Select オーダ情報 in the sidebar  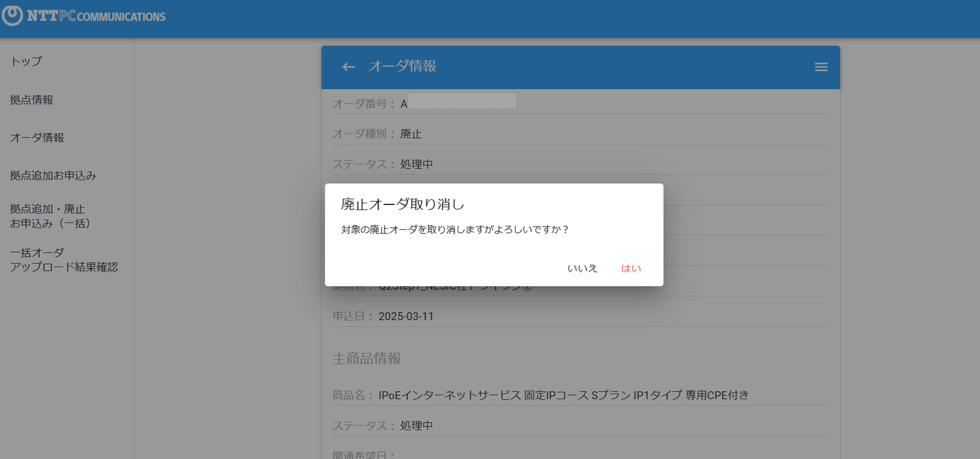point(37,138)
